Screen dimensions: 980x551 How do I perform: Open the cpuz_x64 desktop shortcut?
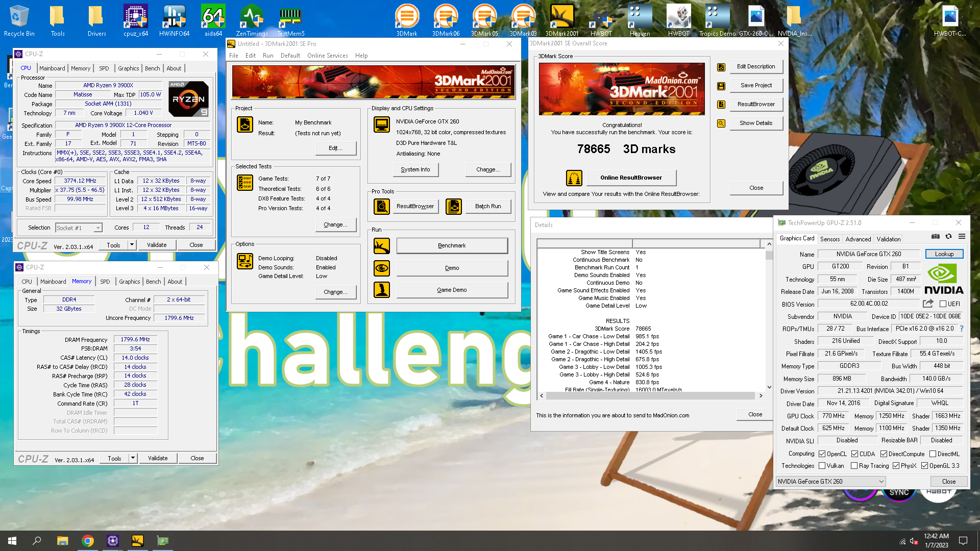pos(136,20)
